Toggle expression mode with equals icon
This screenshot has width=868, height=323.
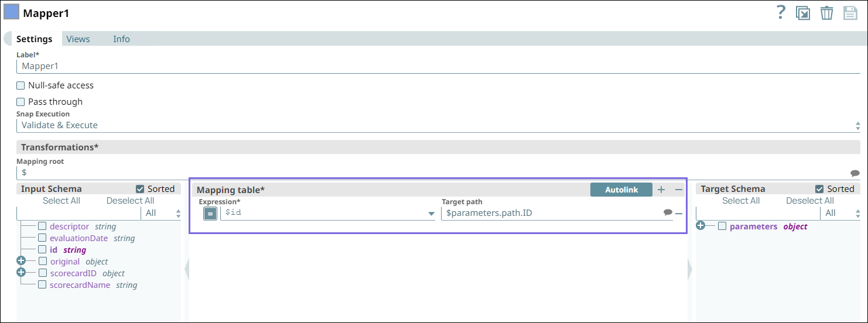point(210,214)
